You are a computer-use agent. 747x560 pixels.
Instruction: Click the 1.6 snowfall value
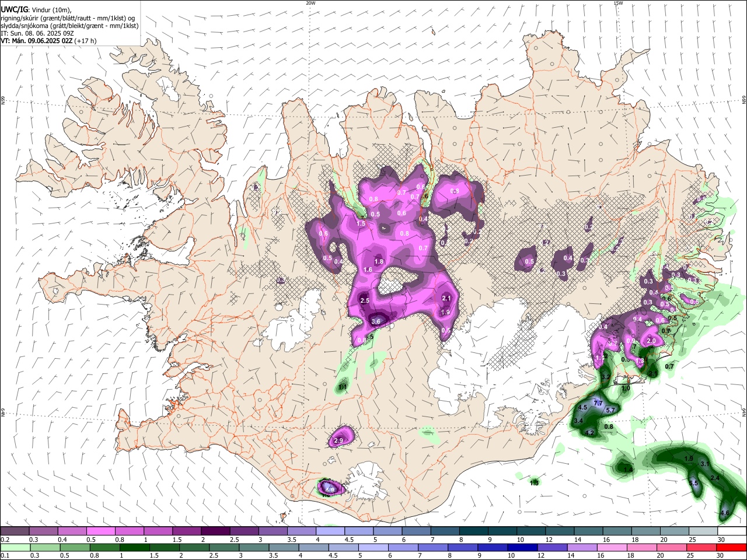(368, 270)
